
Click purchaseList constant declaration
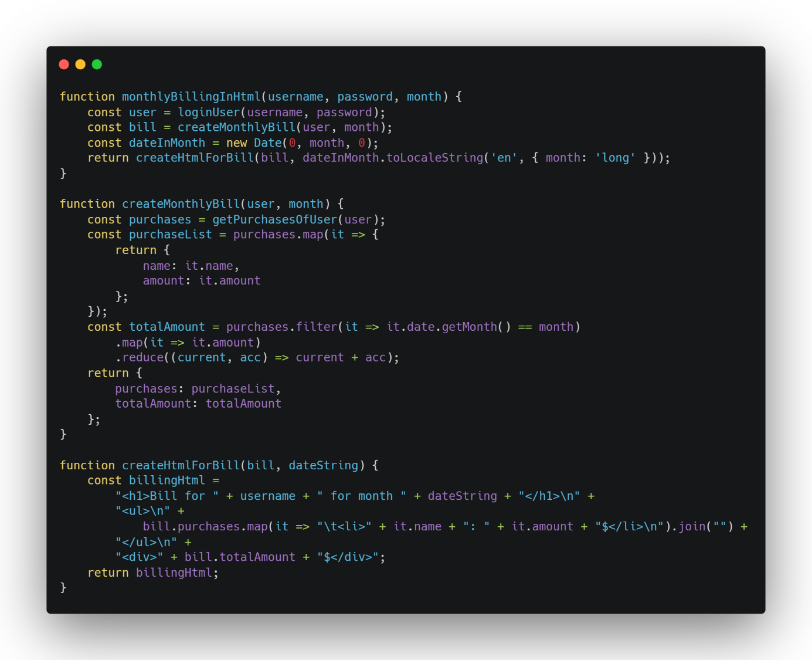coord(171,235)
